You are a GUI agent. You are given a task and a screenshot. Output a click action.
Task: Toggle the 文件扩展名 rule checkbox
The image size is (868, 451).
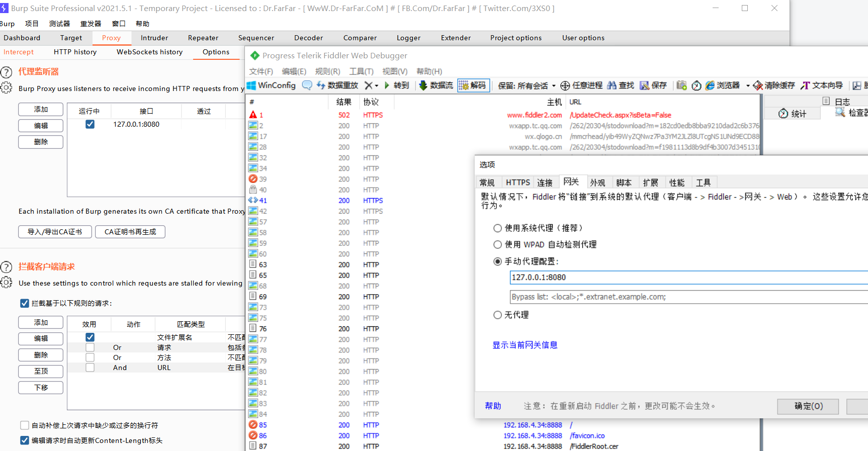click(90, 337)
